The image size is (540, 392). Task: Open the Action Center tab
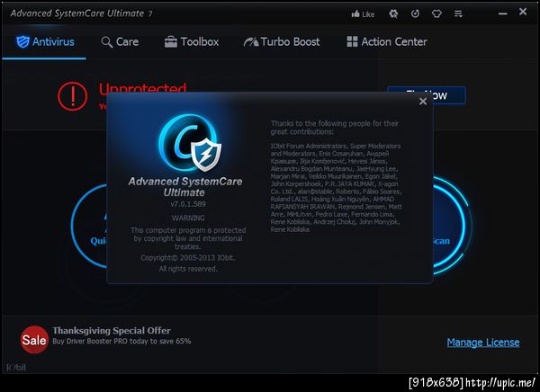pyautogui.click(x=387, y=42)
